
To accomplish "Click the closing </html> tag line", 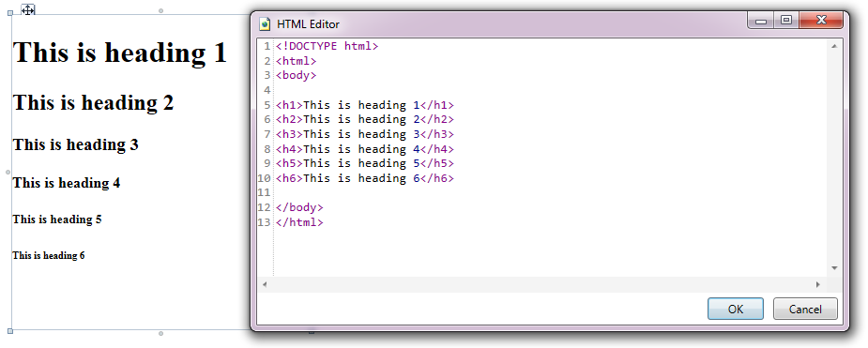I will [x=299, y=222].
